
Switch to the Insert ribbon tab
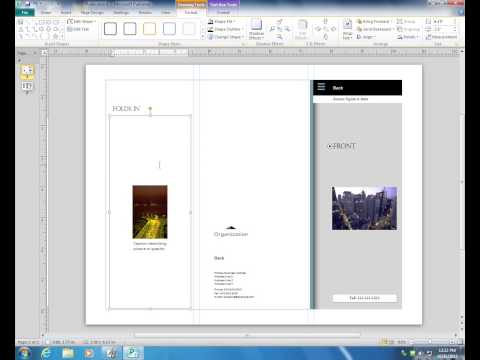[x=66, y=12]
